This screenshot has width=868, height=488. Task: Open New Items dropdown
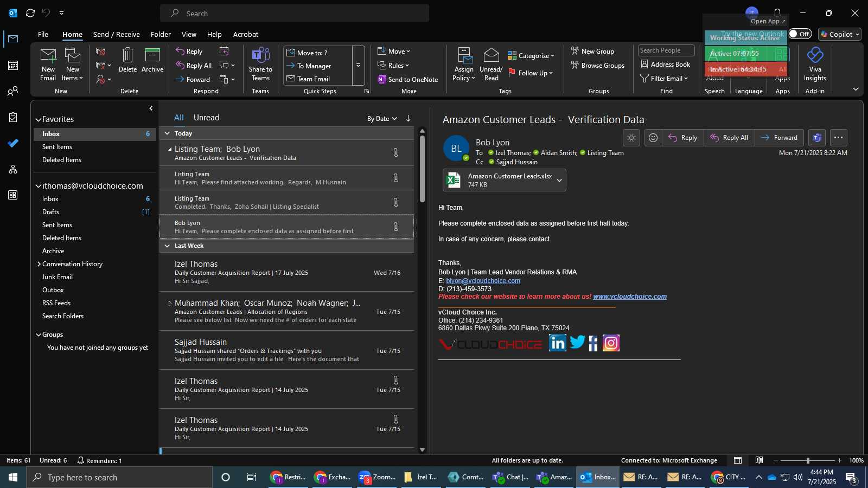[73, 65]
